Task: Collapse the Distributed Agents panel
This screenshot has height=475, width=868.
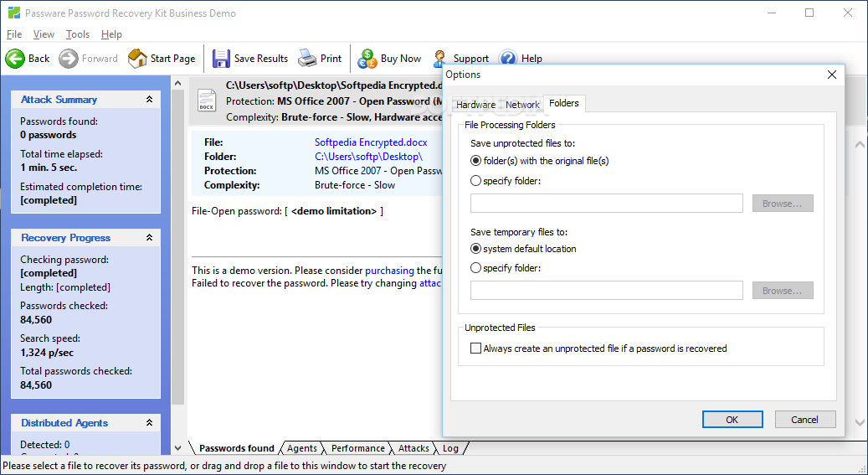Action: pos(149,422)
